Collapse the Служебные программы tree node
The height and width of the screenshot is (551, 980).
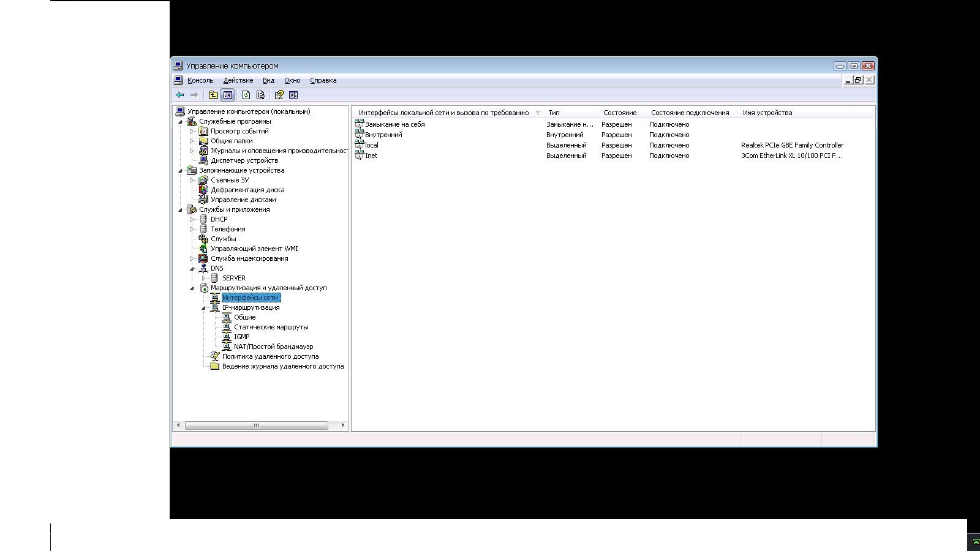tap(181, 122)
